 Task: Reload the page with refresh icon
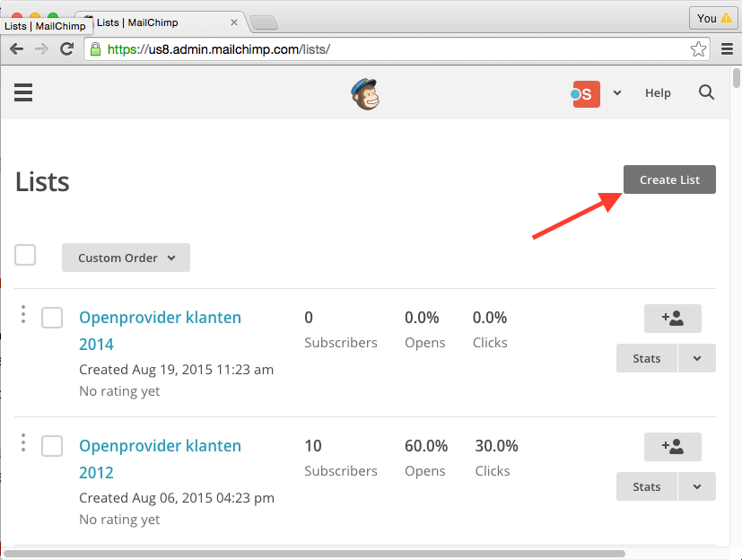66,48
